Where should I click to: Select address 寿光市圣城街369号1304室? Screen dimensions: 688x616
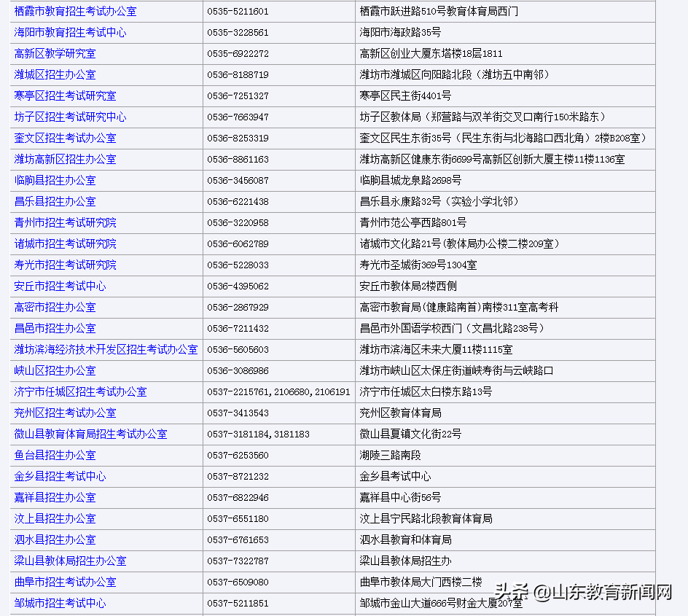pyautogui.click(x=418, y=265)
